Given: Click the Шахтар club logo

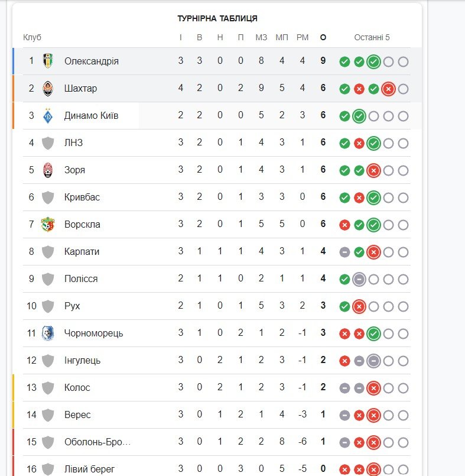Looking at the screenshot, I should pyautogui.click(x=48, y=88).
